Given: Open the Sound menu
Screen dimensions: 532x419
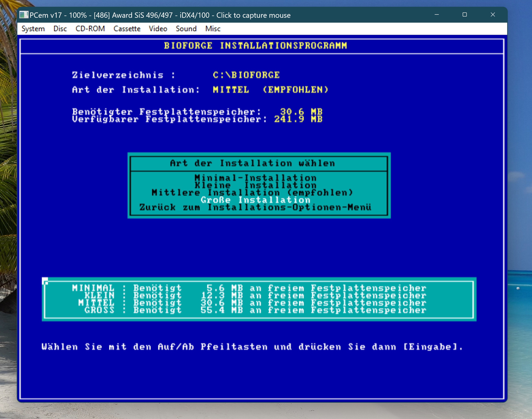Looking at the screenshot, I should pos(186,29).
